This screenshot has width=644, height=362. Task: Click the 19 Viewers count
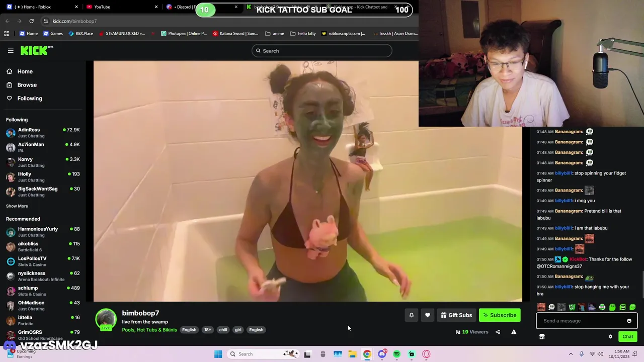point(472,332)
